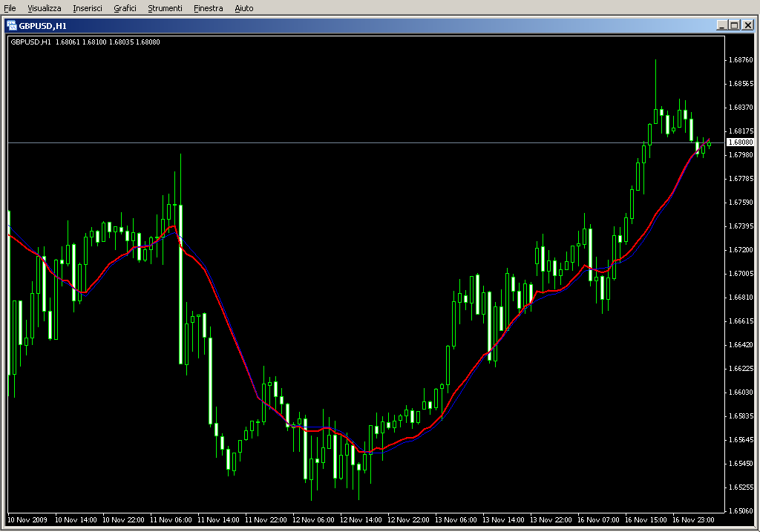Click the 1.67200 price scale label

coord(741,250)
